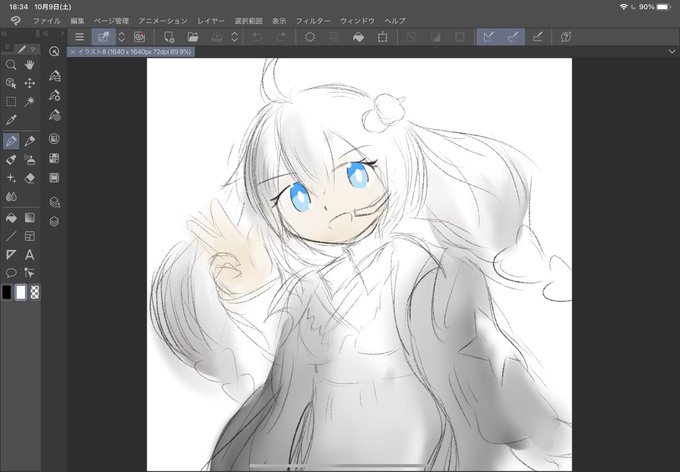This screenshot has width=680, height=472.
Task: Select the Operation object tool
Action: 11,83
